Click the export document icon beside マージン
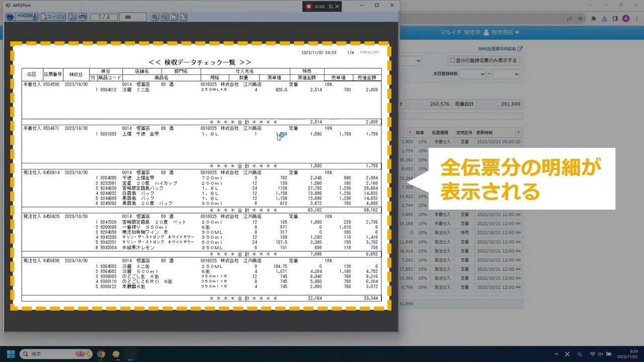644x362 pixels. pos(72,17)
